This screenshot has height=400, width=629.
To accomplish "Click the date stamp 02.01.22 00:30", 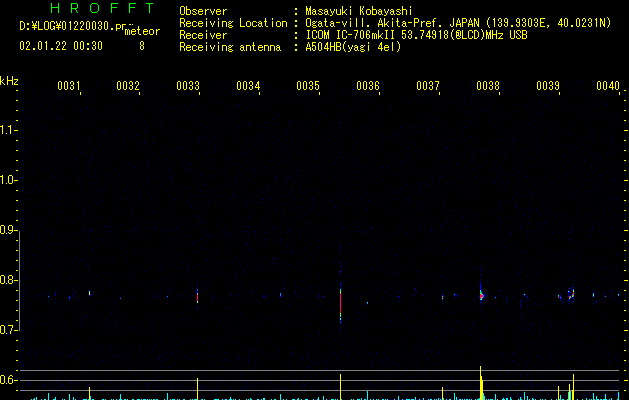I will coord(61,46).
